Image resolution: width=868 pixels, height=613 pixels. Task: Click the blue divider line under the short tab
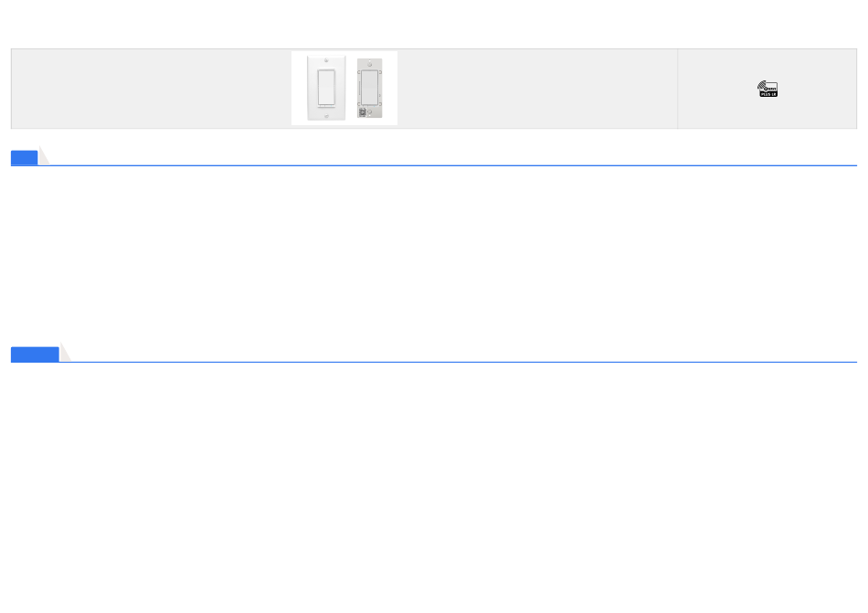[x=434, y=165]
